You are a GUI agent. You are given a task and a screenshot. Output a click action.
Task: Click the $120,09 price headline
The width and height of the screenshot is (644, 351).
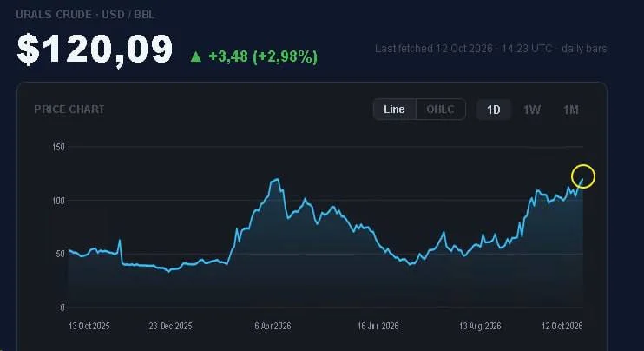tap(95, 50)
